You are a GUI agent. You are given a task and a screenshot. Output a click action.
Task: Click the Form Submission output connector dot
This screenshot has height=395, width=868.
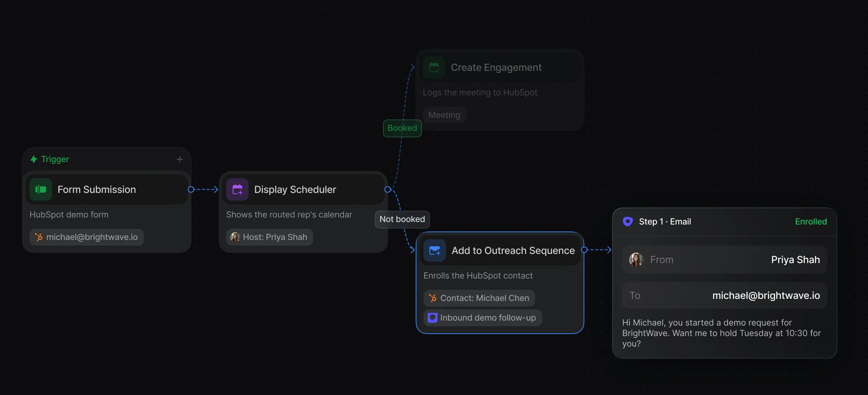pos(191,189)
